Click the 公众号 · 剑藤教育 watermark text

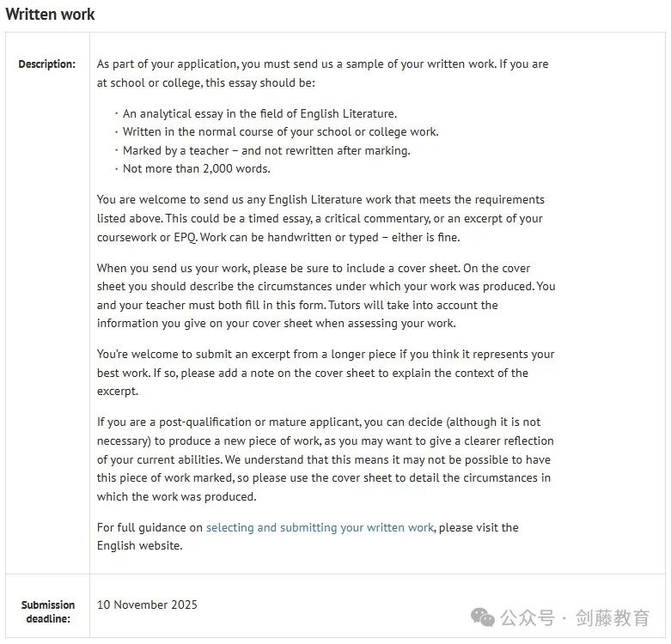(x=575, y=617)
